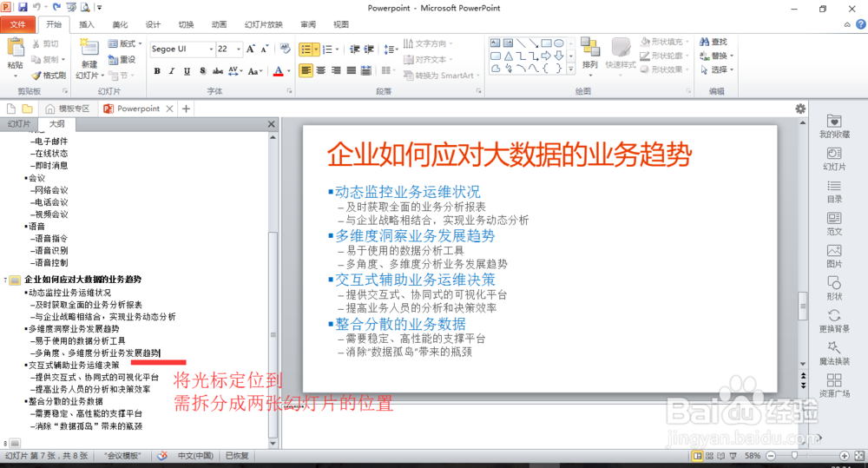Click red font color A swatch
This screenshot has height=468, width=868.
pyautogui.click(x=279, y=71)
